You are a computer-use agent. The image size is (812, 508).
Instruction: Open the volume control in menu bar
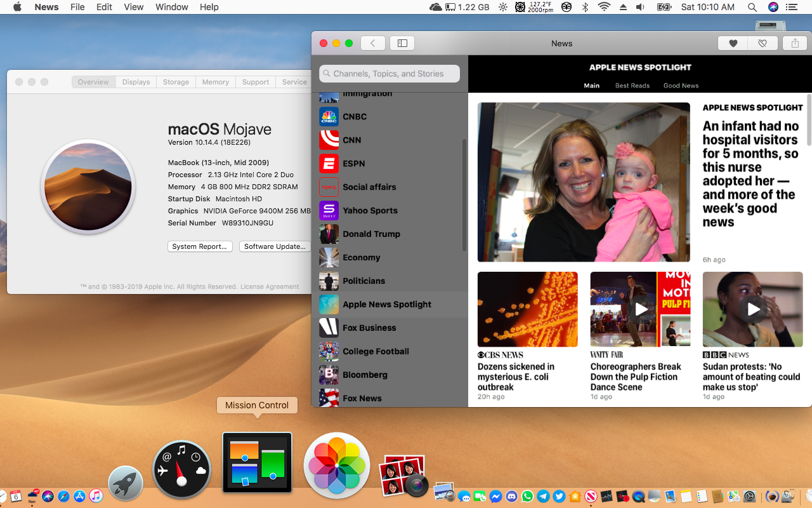(640, 7)
